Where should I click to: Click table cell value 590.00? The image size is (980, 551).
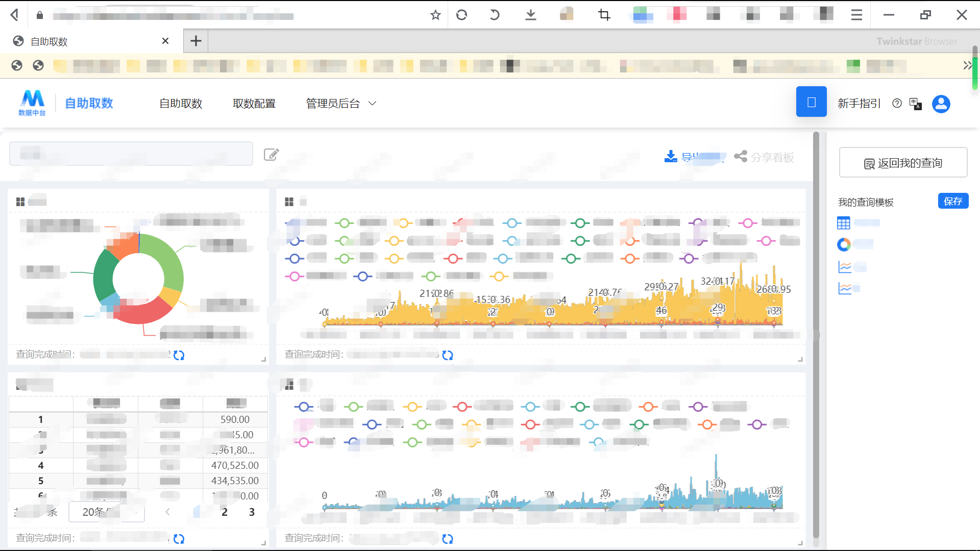coord(235,419)
